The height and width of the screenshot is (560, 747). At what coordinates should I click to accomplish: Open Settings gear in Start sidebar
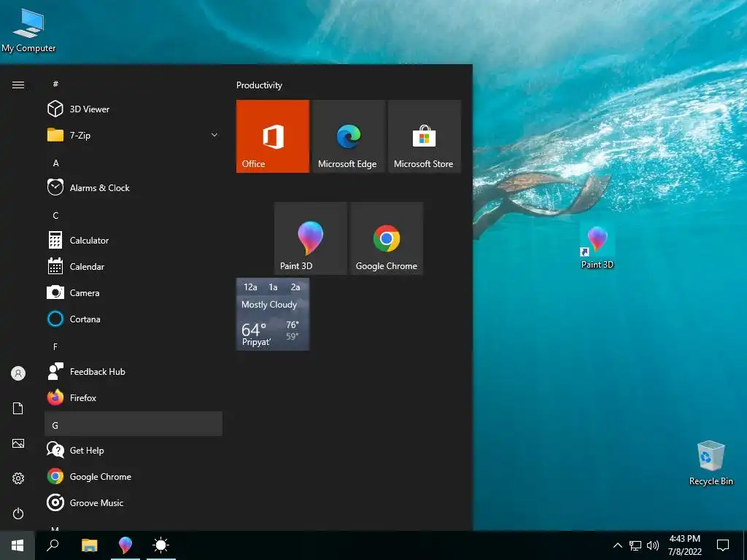coord(18,478)
